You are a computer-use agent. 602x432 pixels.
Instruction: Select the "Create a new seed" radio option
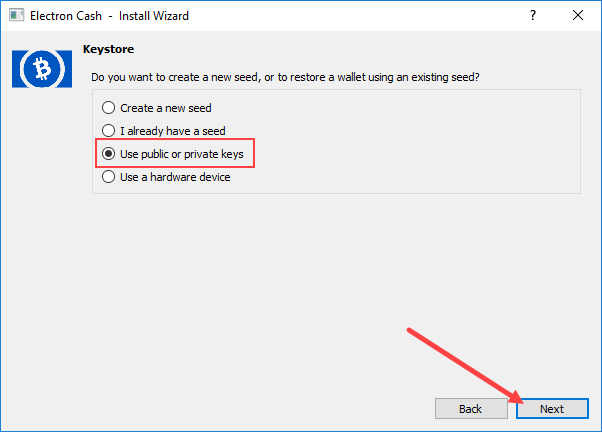[157, 108]
